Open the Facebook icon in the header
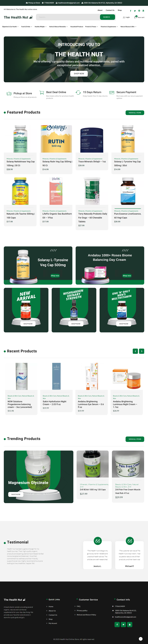Viewport: 148px width, 644px height. coord(130,11)
